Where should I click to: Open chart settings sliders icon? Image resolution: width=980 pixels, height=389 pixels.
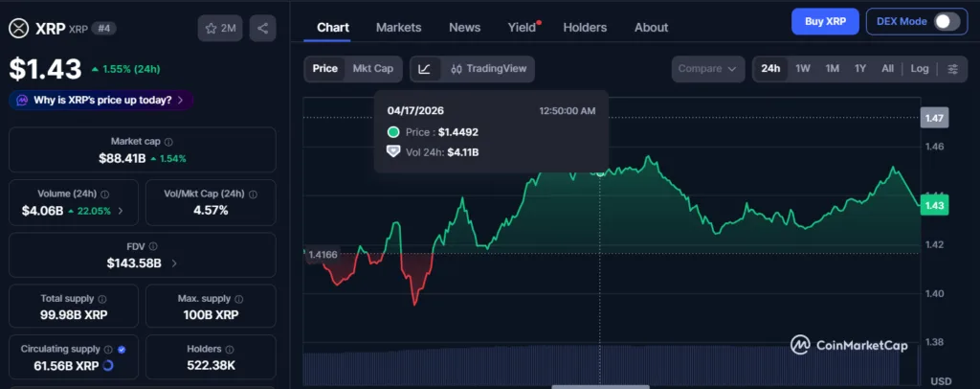[x=952, y=69]
